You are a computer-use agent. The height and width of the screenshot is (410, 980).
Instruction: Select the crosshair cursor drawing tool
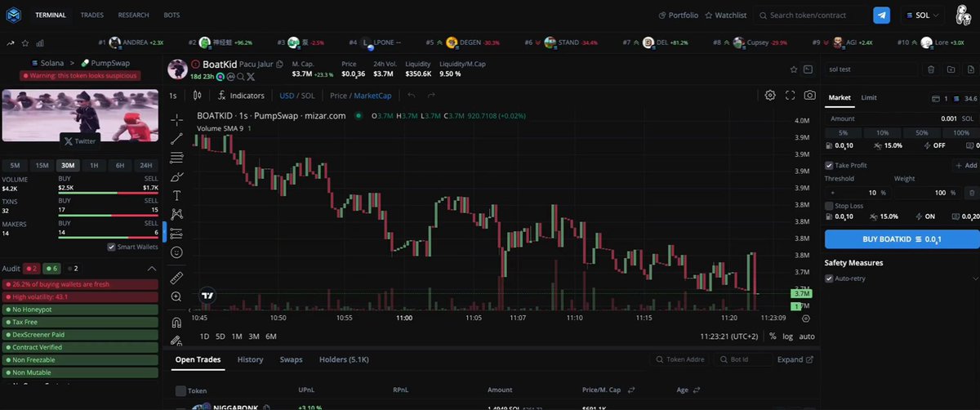click(x=176, y=119)
